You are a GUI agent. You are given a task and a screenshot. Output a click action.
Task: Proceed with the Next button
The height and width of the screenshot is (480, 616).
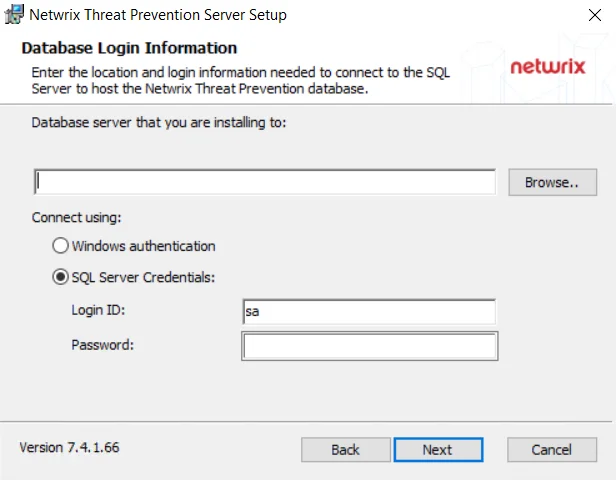pyautogui.click(x=438, y=450)
